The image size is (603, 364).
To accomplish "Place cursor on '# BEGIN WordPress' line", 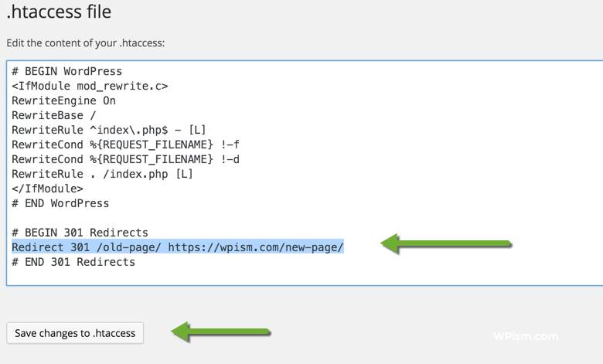I will 66,71.
